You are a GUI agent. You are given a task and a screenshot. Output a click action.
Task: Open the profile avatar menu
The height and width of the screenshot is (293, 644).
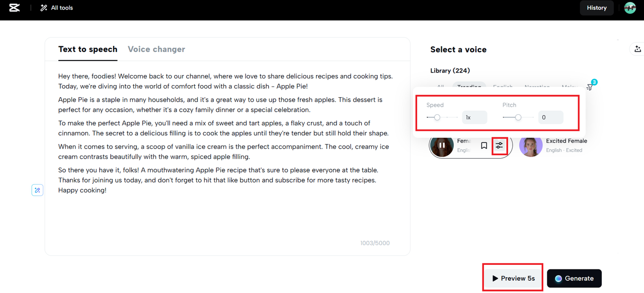point(630,8)
